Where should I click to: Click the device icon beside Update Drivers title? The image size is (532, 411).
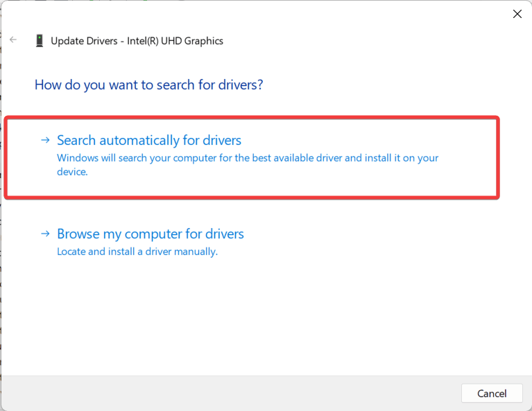pos(40,41)
